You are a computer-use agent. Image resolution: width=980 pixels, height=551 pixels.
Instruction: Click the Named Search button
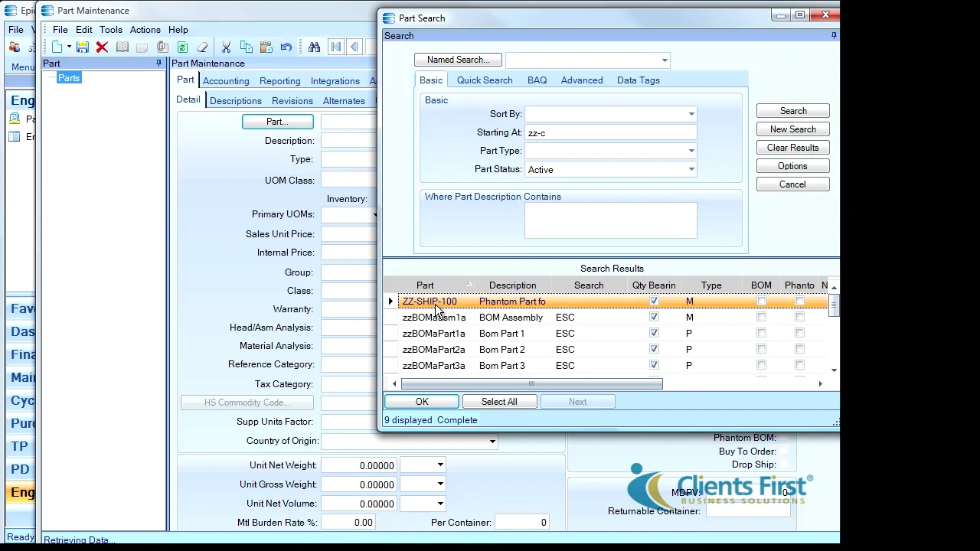(458, 60)
